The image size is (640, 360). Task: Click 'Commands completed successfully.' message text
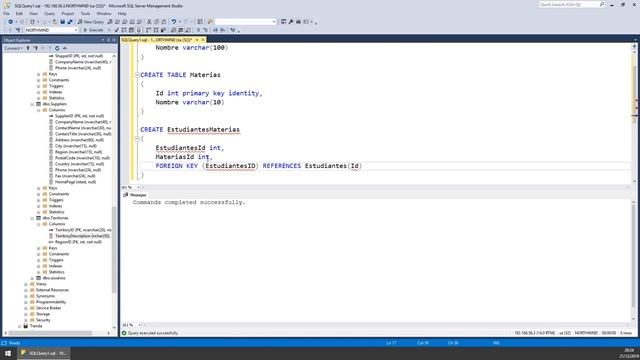[189, 202]
